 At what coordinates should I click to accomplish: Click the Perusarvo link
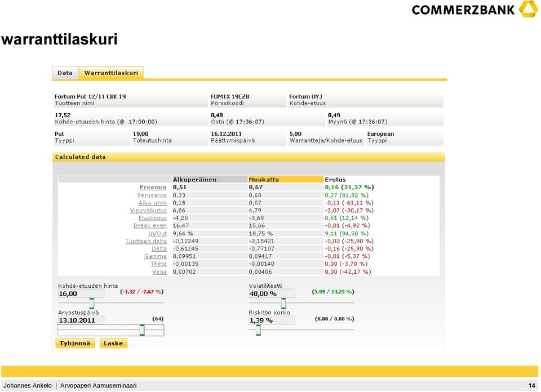152,195
